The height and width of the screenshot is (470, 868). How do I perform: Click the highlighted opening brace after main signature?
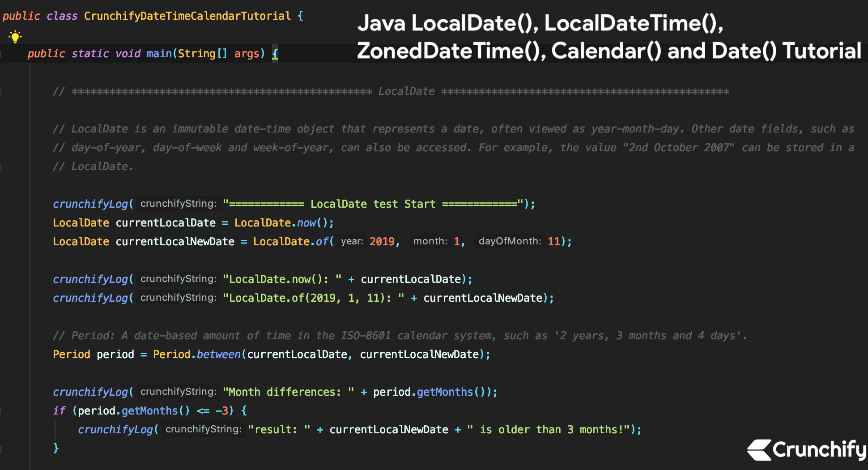(275, 53)
